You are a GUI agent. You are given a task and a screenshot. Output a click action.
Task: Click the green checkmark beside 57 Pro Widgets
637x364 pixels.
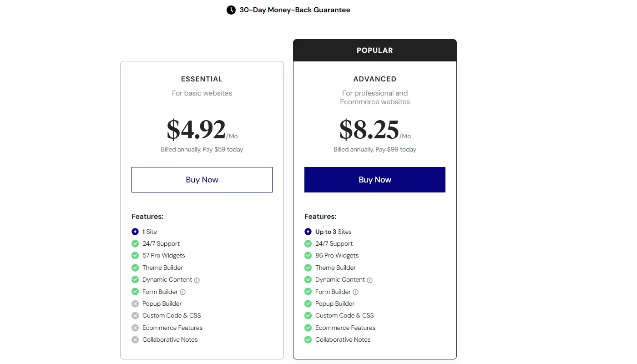(x=135, y=255)
